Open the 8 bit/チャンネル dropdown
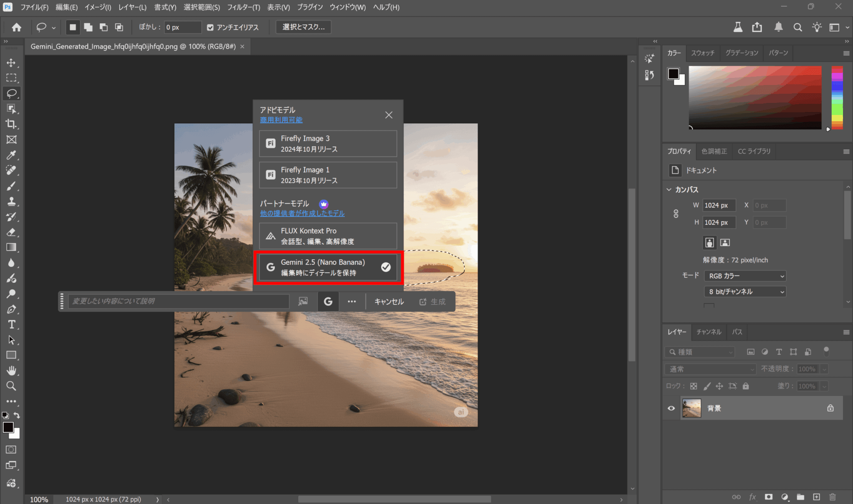Image resolution: width=853 pixels, height=504 pixels. coord(745,292)
